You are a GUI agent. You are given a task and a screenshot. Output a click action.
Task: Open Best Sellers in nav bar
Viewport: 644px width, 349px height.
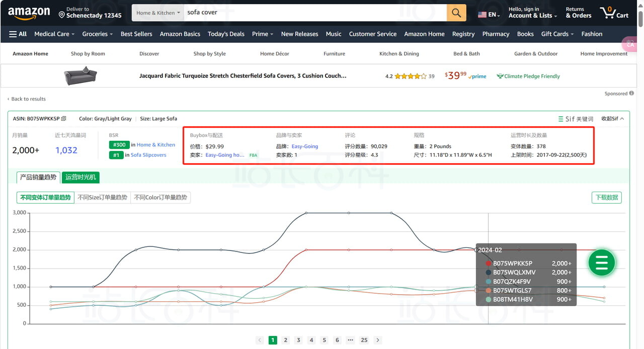(x=136, y=34)
